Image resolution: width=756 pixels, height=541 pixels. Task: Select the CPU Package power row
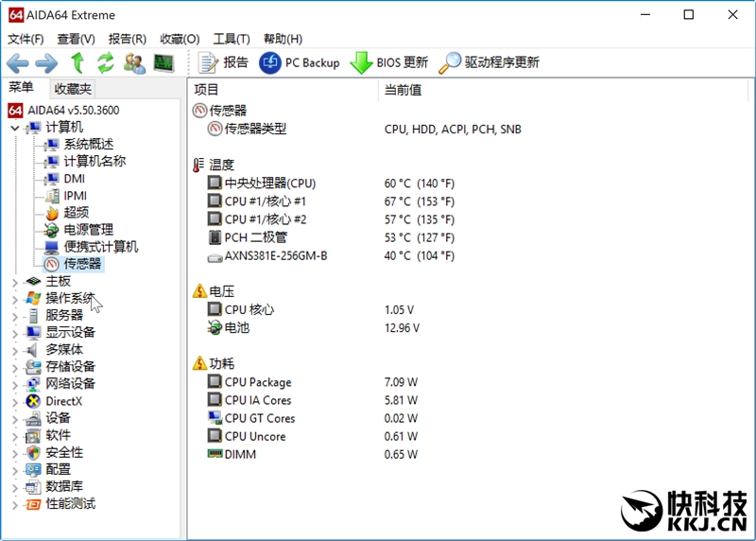[313, 382]
